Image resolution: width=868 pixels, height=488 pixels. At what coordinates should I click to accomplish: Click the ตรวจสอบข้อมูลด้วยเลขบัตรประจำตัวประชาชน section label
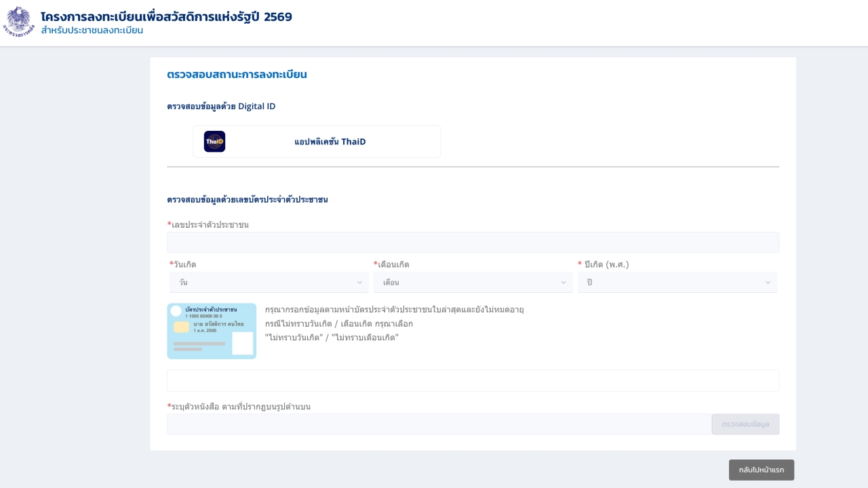pyautogui.click(x=248, y=199)
